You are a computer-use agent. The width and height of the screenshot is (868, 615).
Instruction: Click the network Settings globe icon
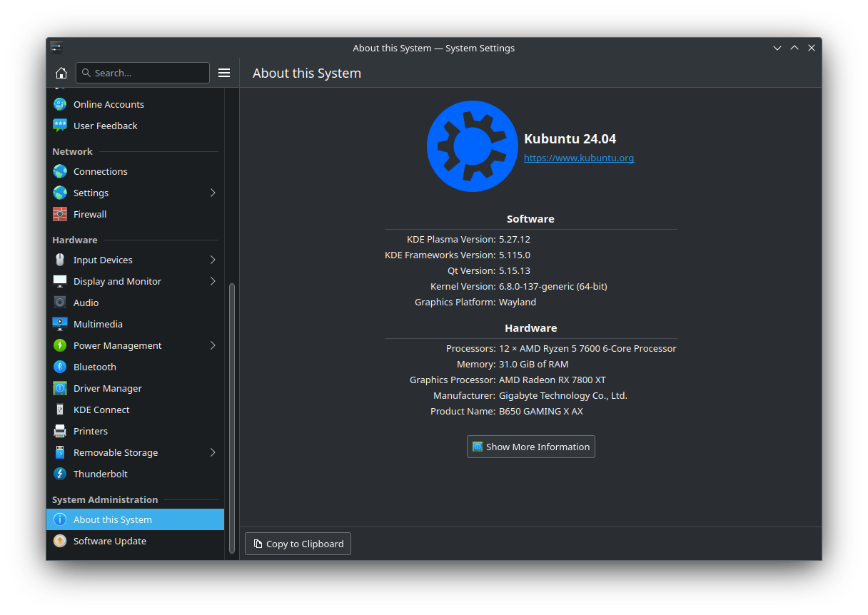60,193
